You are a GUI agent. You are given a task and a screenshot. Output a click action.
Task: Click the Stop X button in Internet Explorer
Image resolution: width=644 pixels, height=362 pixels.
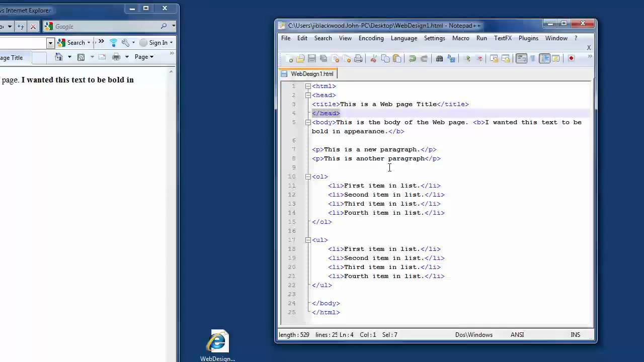coord(33,26)
